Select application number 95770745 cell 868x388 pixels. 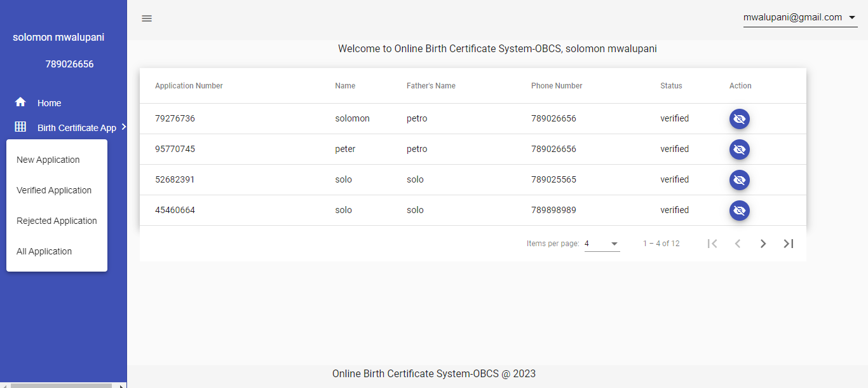(x=175, y=149)
